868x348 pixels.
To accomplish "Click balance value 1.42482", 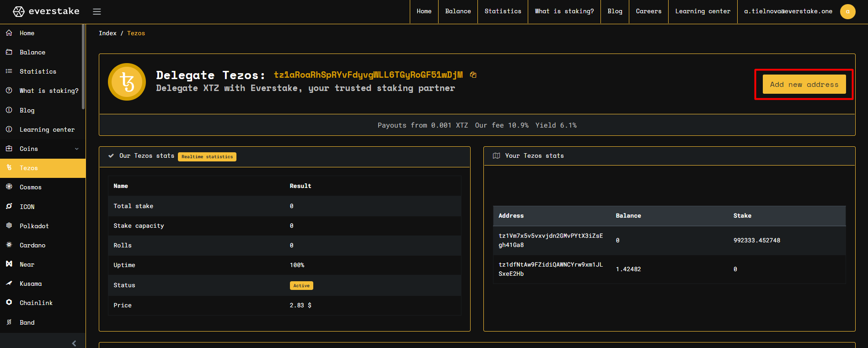I will coord(628,269).
